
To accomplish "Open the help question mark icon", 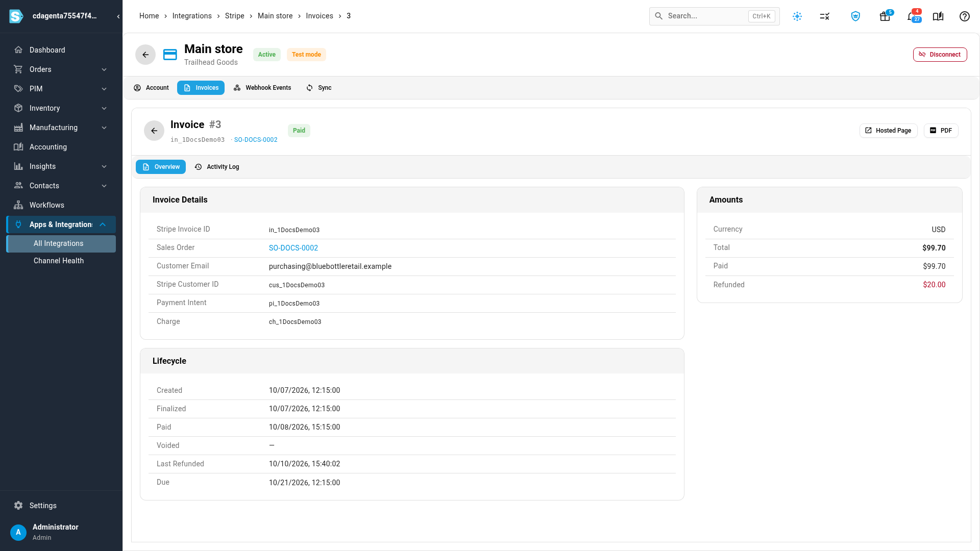I will click(965, 16).
